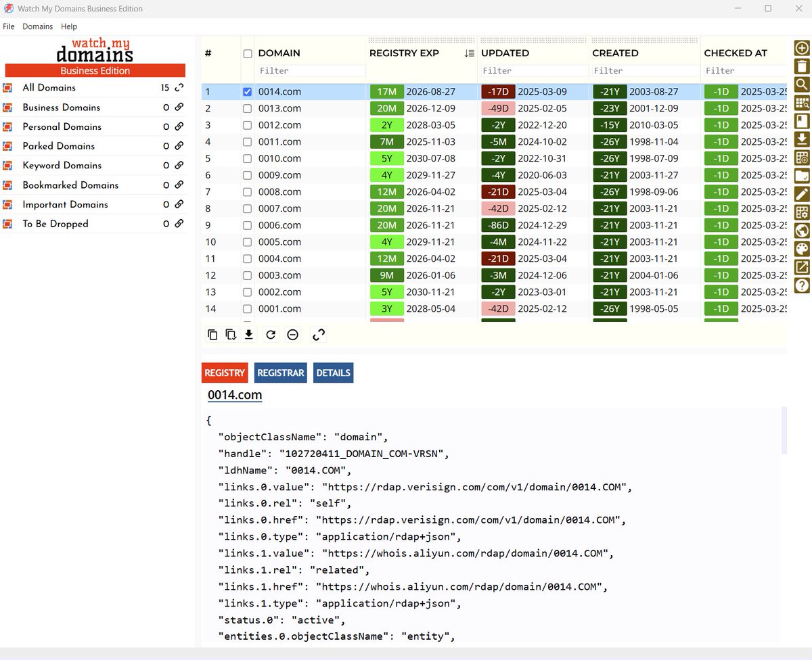Viewport: 812px width, 660px height.
Task: Switch to the REGISTRAR tab
Action: tap(281, 373)
